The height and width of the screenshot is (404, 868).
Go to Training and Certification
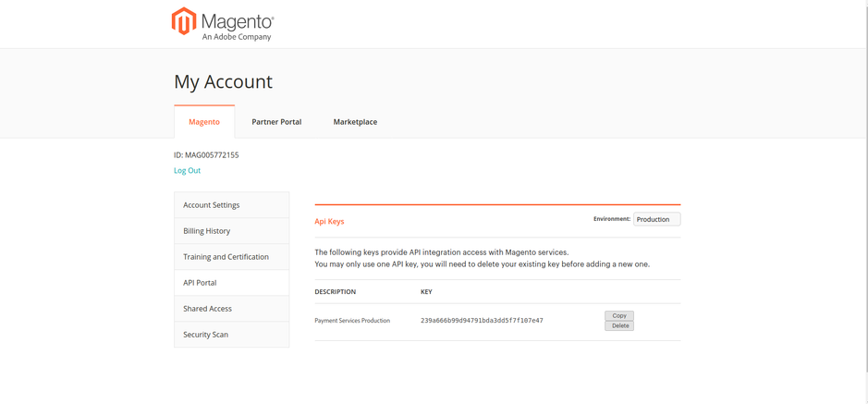point(231,257)
